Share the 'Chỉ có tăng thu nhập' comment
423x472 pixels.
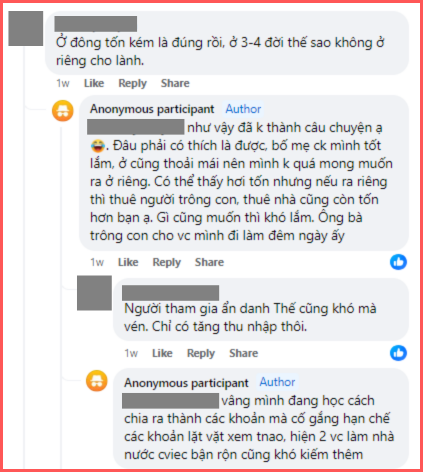[x=244, y=353]
